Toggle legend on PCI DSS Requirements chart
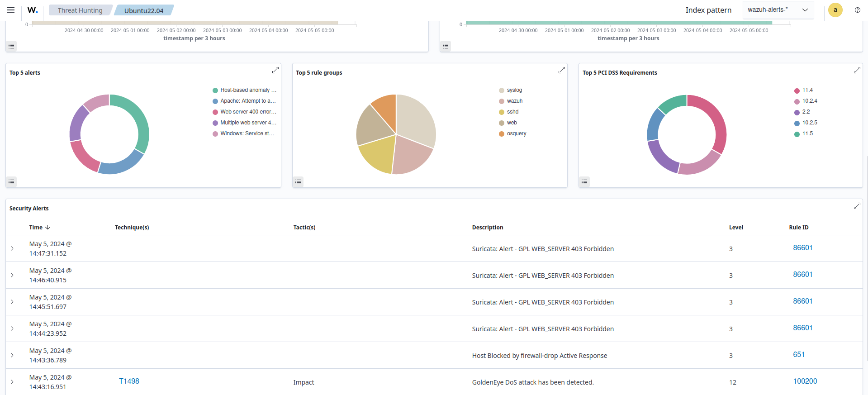 tap(584, 182)
